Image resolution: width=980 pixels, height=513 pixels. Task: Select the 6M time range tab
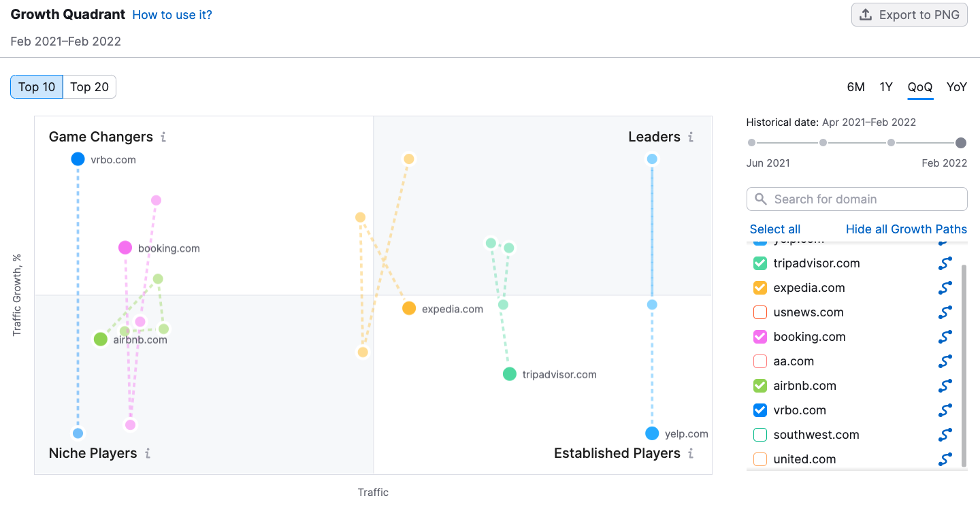coord(855,87)
